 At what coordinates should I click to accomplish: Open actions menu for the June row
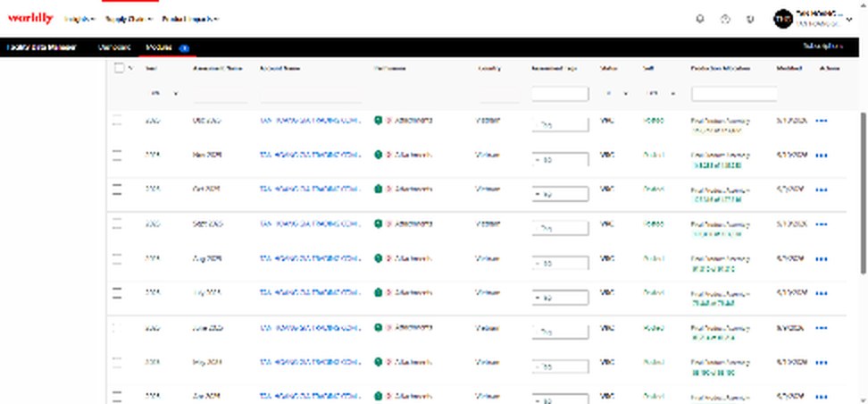click(822, 328)
